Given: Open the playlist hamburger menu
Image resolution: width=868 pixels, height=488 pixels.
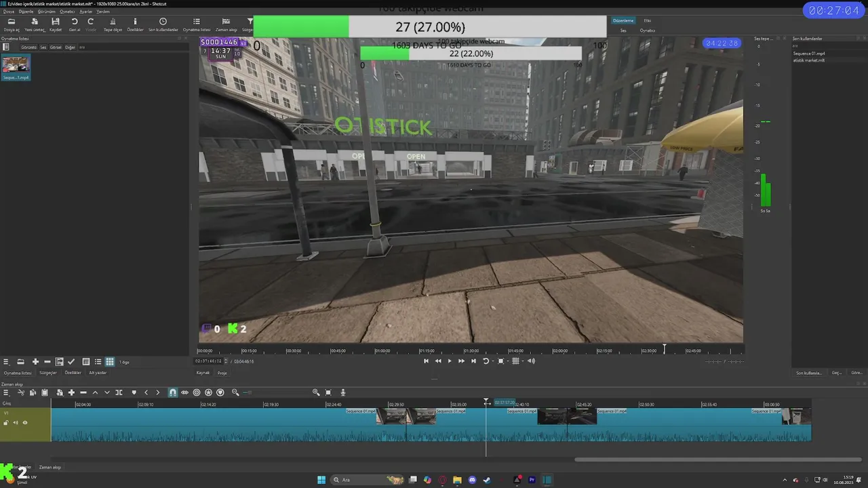Looking at the screenshot, I should coord(6,362).
